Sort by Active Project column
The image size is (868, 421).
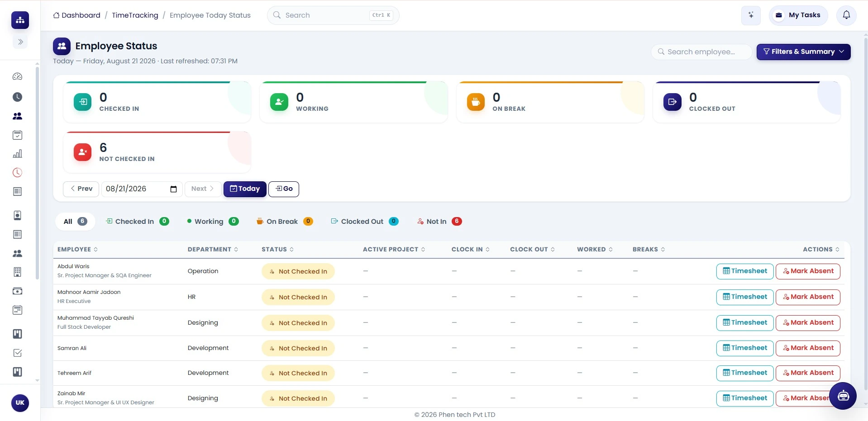(394, 250)
